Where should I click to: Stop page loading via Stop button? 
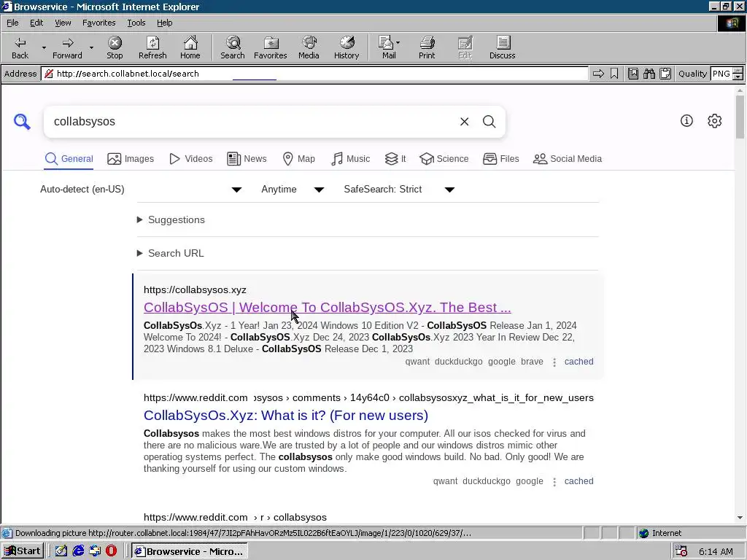click(x=115, y=47)
